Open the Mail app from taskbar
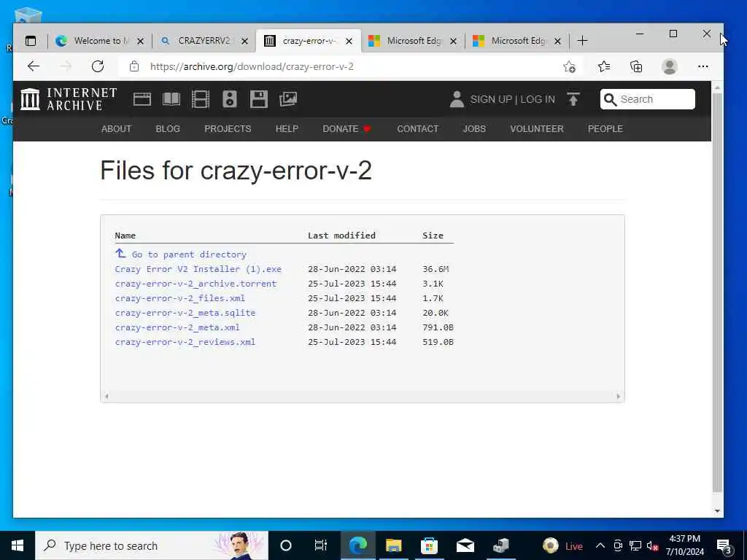The width and height of the screenshot is (747, 560). tap(465, 545)
